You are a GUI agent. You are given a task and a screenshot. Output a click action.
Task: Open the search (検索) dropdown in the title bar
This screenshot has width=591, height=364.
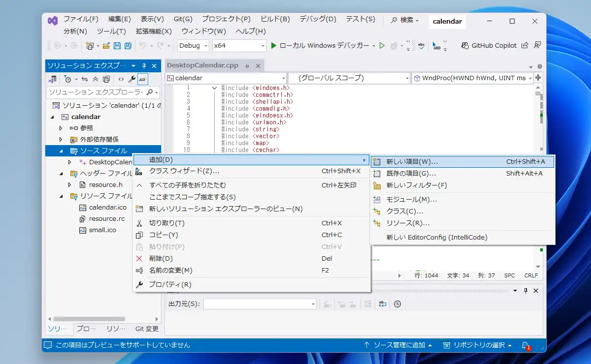click(405, 21)
